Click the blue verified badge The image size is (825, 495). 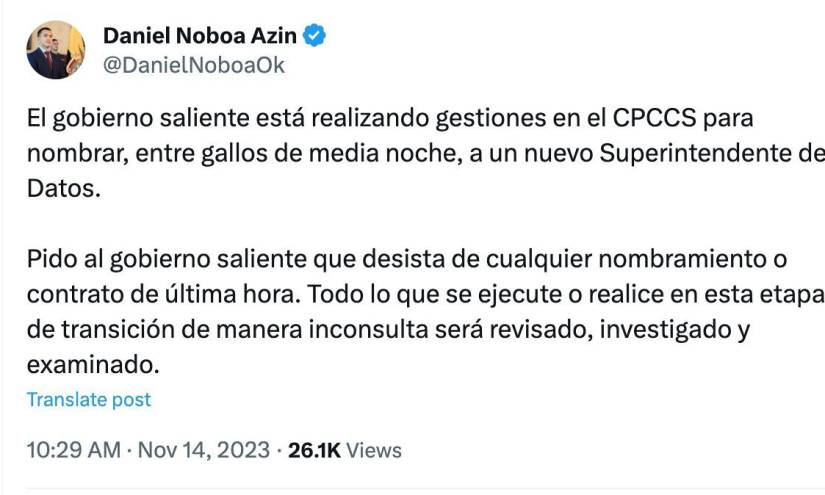click(x=315, y=36)
